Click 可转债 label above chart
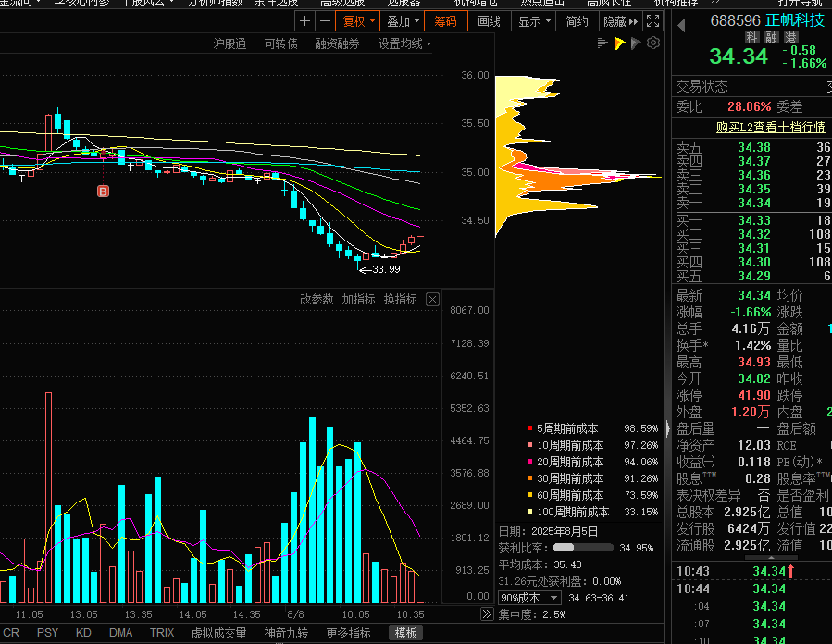The width and height of the screenshot is (832, 644). [x=280, y=43]
